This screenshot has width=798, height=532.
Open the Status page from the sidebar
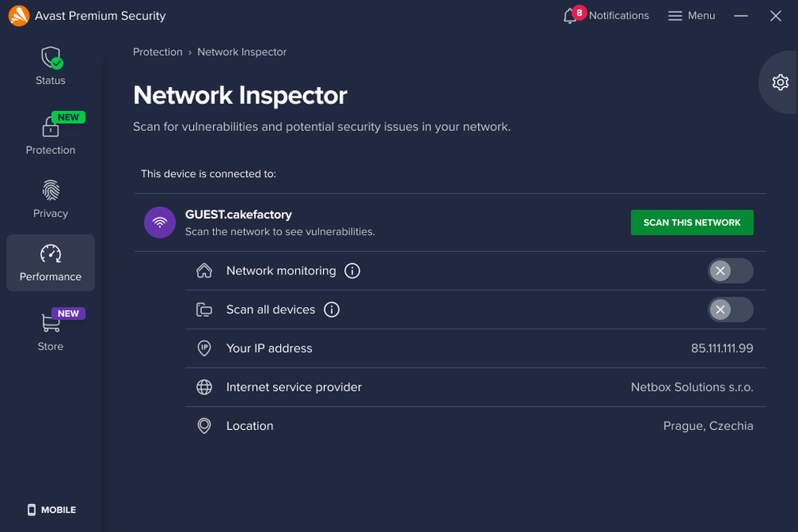[x=50, y=64]
